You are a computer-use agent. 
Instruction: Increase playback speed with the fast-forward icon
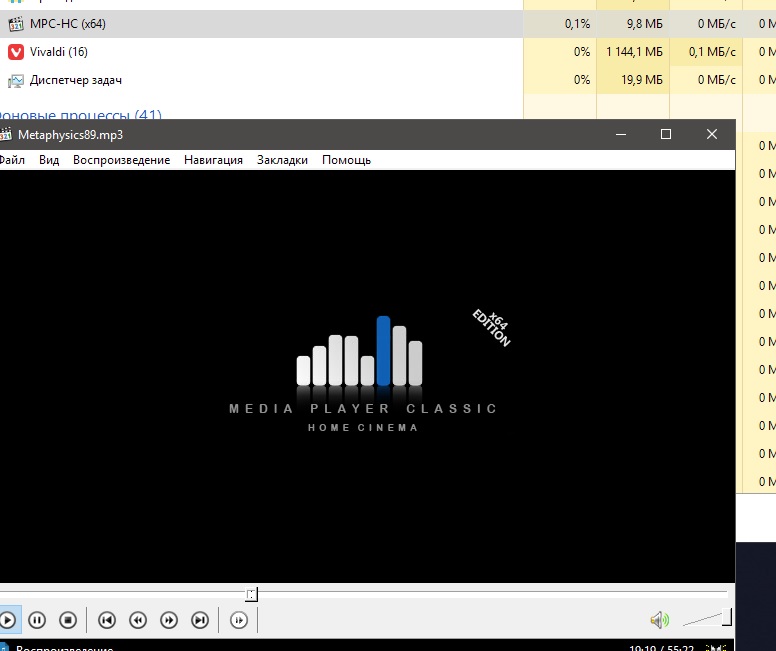pyautogui.click(x=169, y=620)
